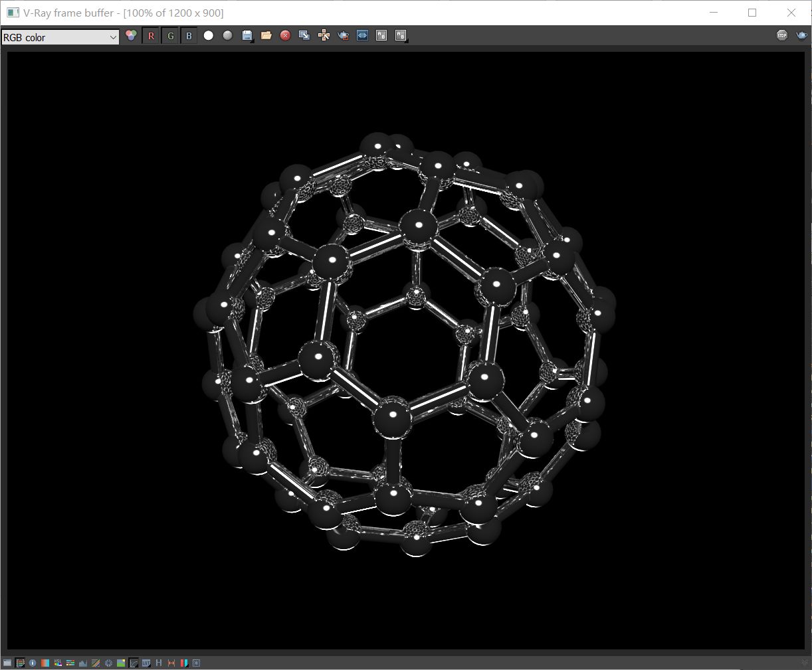The width and height of the screenshot is (812, 670).
Task: Click the first A/B compare icon
Action: pos(381,35)
